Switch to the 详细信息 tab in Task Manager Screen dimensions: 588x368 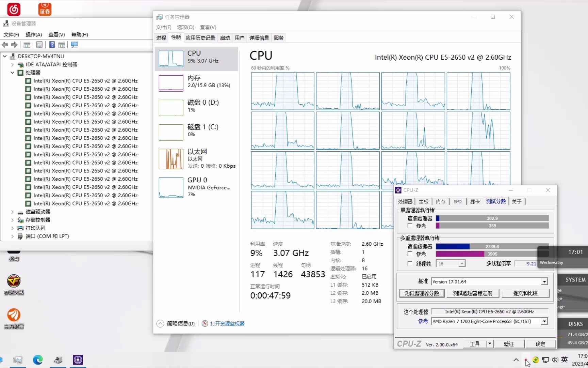point(259,38)
